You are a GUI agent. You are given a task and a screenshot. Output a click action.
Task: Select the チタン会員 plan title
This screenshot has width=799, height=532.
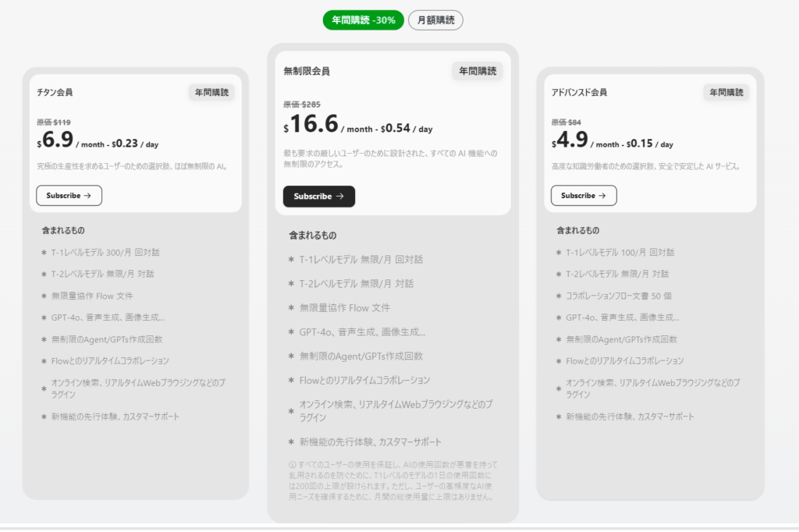(x=55, y=92)
